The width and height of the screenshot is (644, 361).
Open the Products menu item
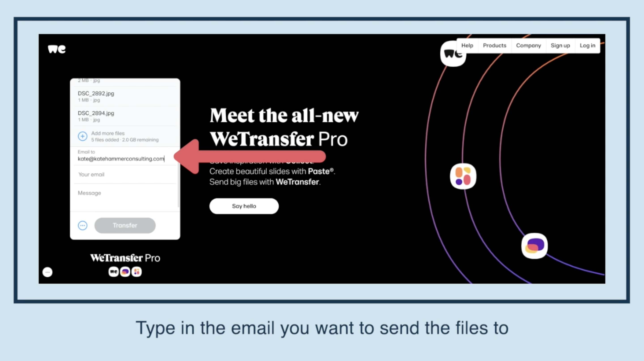point(494,45)
